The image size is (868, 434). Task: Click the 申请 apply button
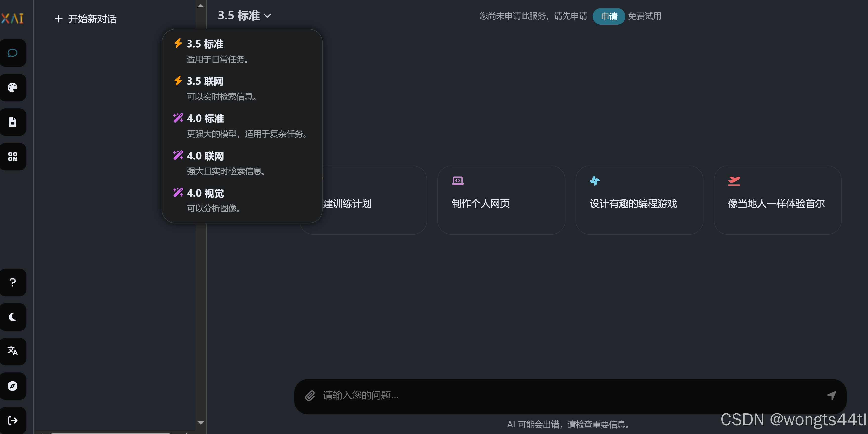coord(608,16)
